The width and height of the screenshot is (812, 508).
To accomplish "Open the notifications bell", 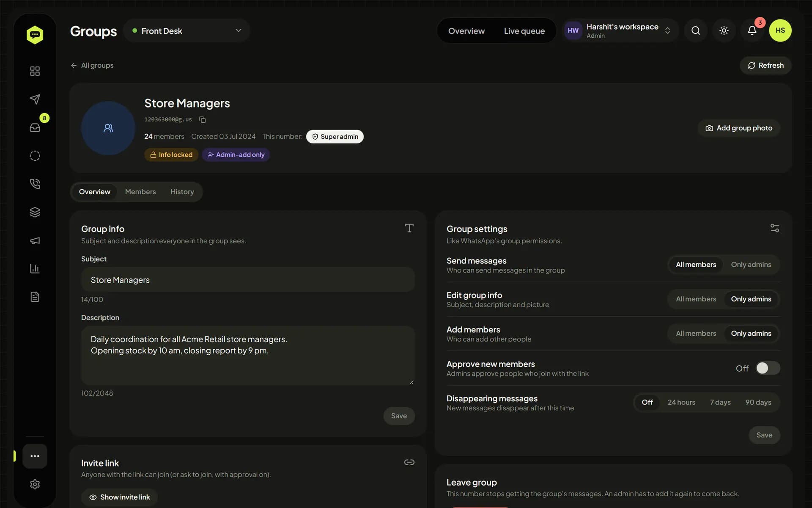I will coord(752,30).
